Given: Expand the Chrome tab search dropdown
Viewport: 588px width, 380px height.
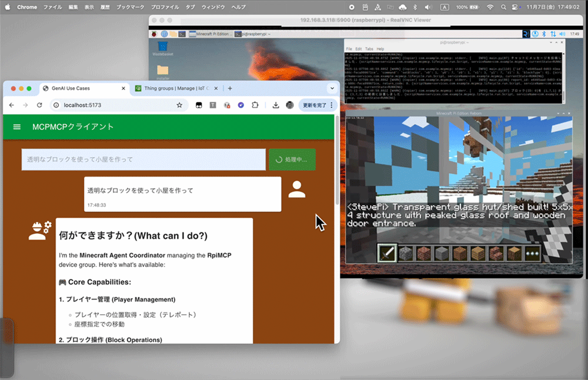Looking at the screenshot, I should 332,88.
